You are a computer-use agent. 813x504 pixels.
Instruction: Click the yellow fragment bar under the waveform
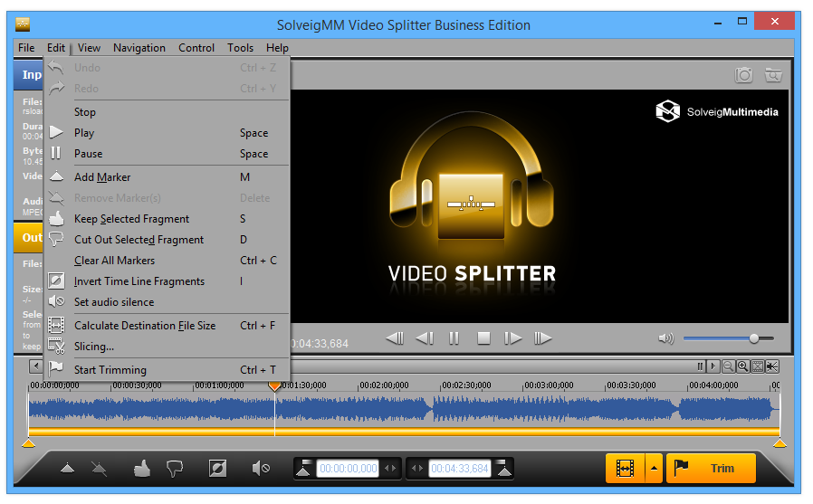pyautogui.click(x=404, y=432)
